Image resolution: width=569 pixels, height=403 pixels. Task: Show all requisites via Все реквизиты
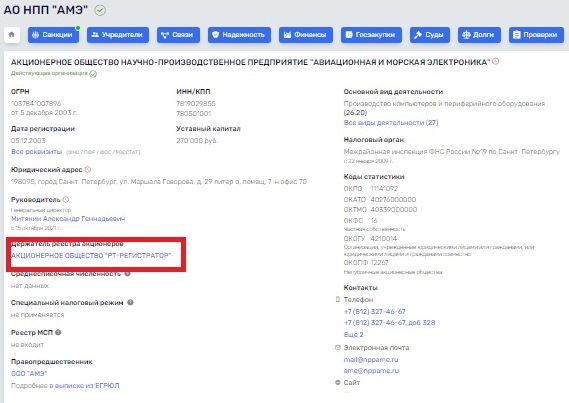click(37, 152)
